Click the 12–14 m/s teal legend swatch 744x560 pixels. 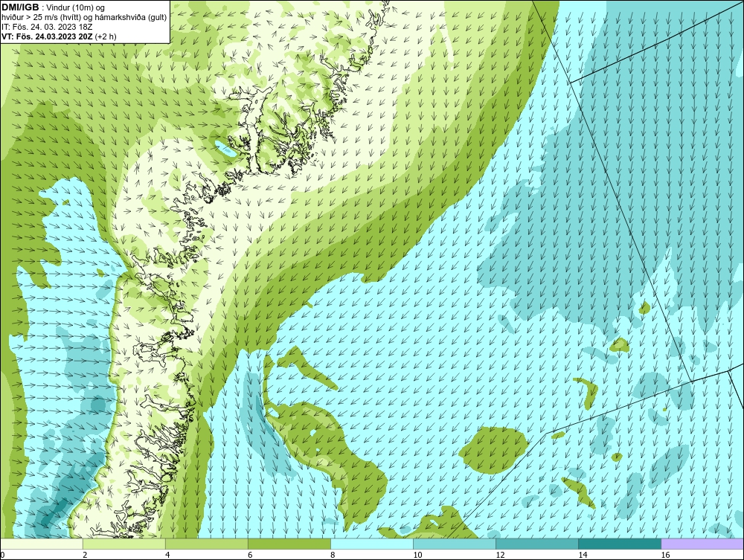(536, 544)
